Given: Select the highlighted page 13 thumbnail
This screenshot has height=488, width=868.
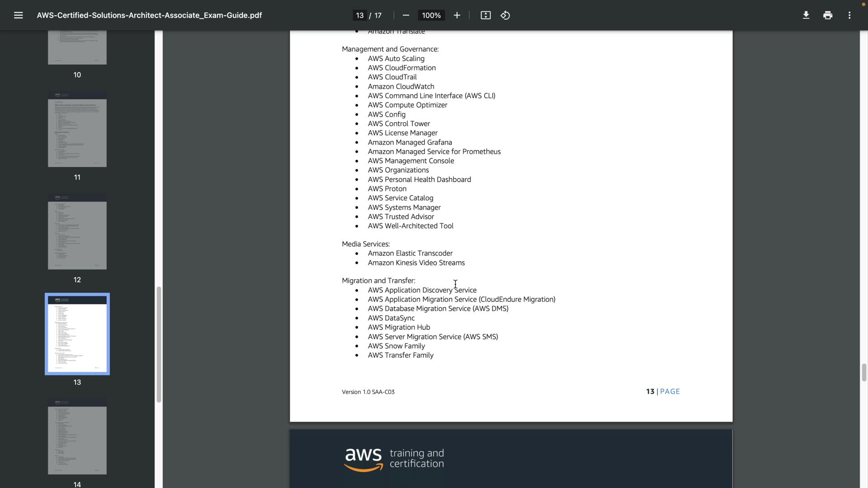Looking at the screenshot, I should tap(77, 334).
